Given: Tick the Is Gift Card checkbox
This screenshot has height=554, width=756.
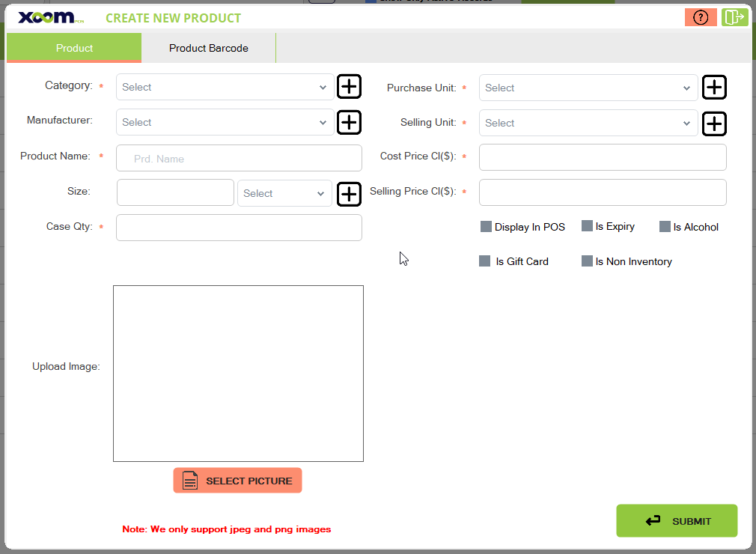Looking at the screenshot, I should pyautogui.click(x=485, y=261).
